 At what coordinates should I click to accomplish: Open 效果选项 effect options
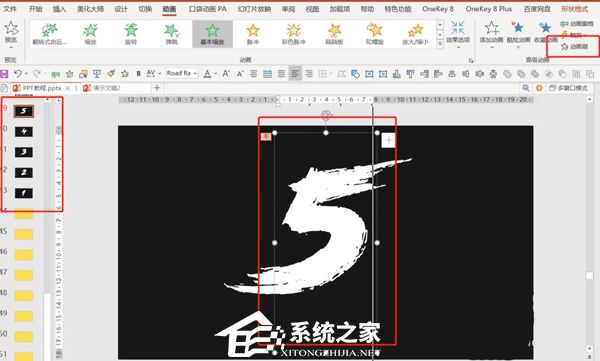point(458,34)
